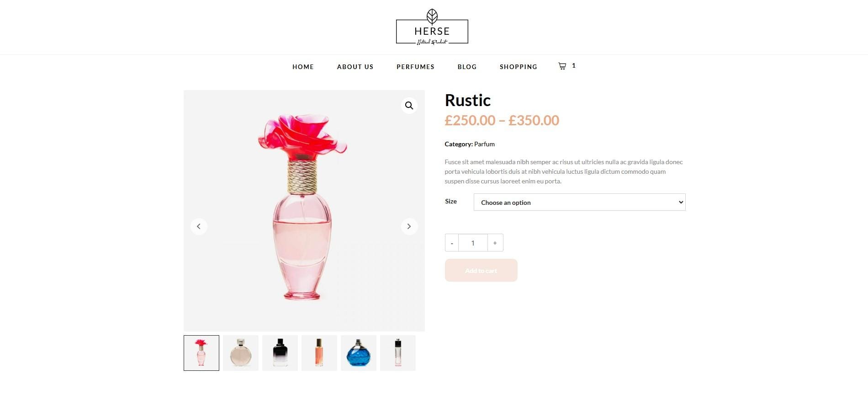Open the SHOPPING menu item
The image size is (868, 396).
pos(519,67)
